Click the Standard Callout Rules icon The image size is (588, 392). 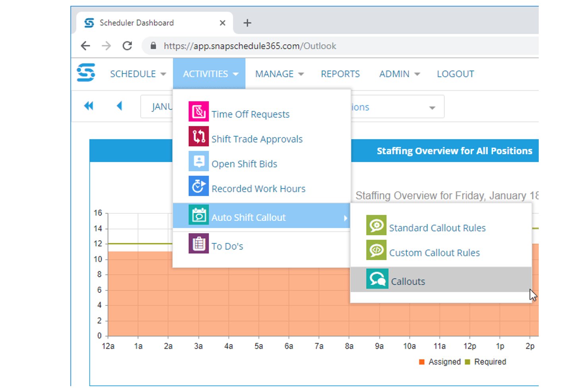coord(376,225)
